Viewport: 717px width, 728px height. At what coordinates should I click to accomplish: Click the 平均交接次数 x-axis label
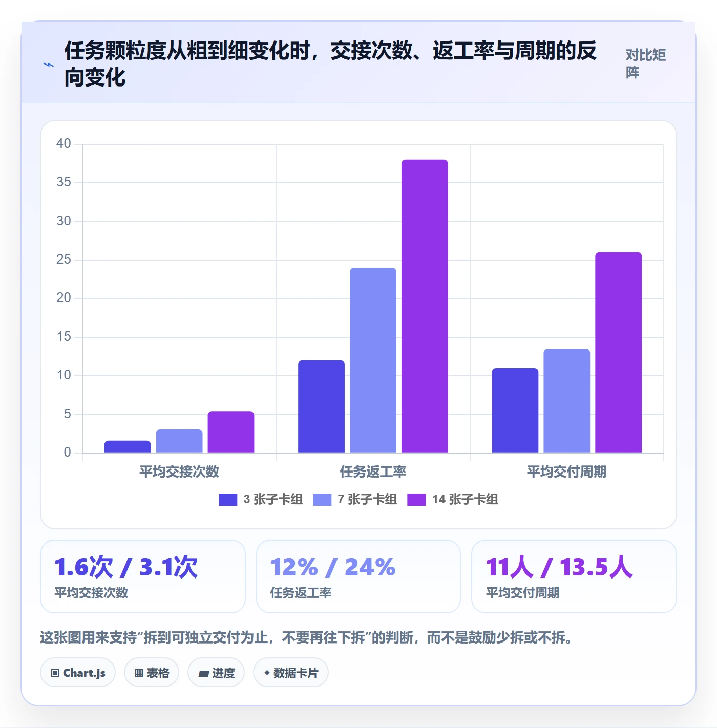pyautogui.click(x=179, y=472)
